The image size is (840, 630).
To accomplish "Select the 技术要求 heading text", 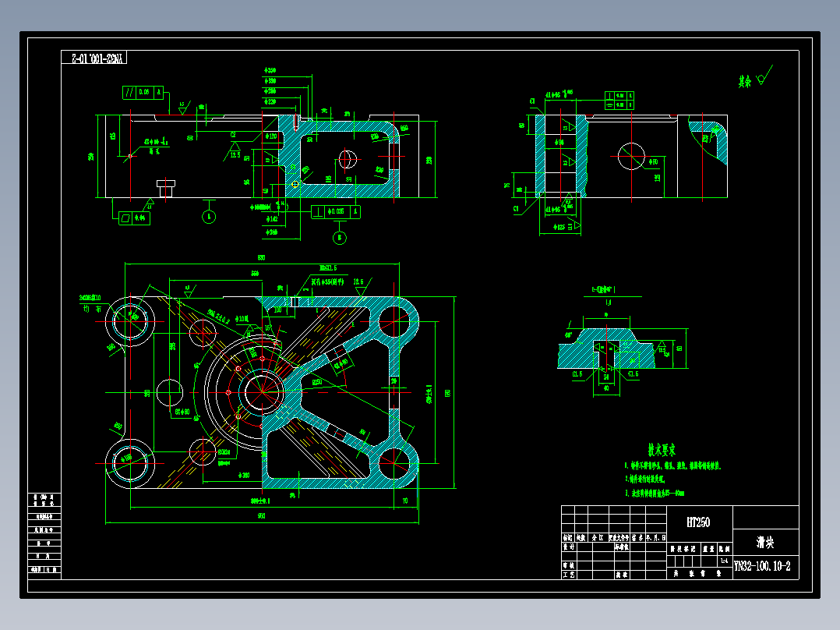I will (662, 450).
